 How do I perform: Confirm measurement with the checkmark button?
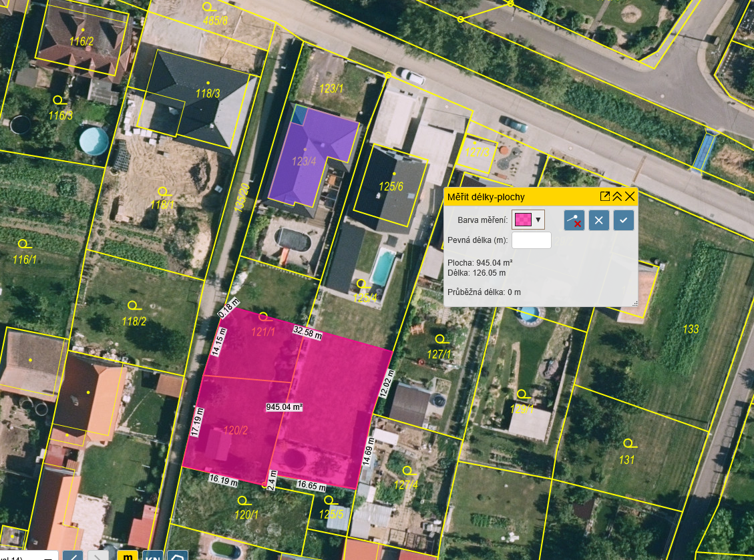pyautogui.click(x=624, y=220)
